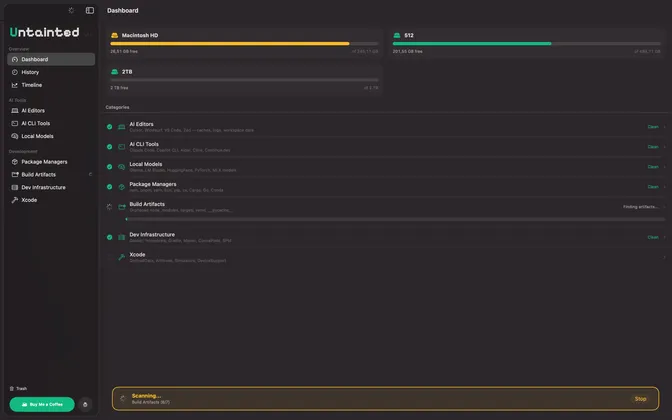Click the Build Artifacts scan progress bar
This screenshot has width=672, height=420.
395,219
